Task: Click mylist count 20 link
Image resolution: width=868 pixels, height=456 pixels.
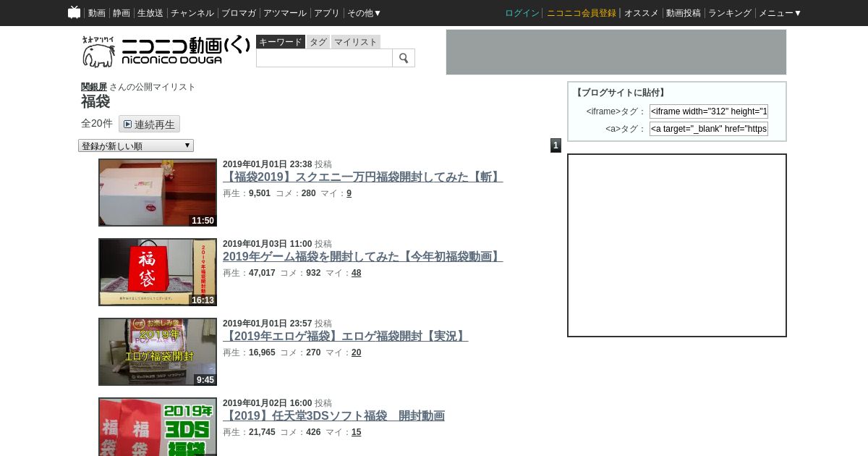Action: click(356, 352)
